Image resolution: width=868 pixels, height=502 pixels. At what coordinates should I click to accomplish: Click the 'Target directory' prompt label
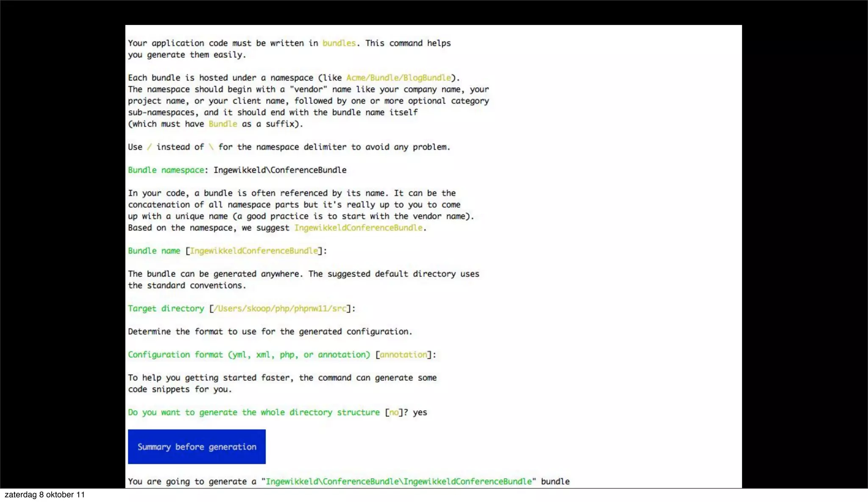point(166,309)
